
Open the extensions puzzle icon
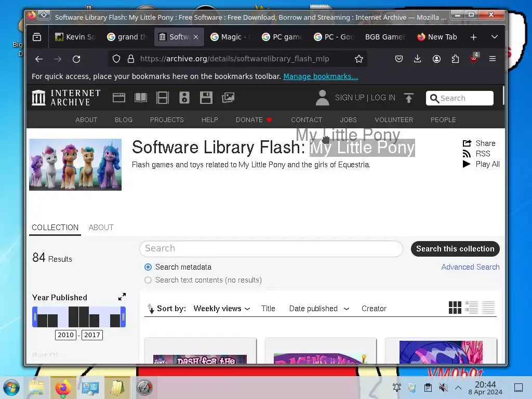[455, 59]
